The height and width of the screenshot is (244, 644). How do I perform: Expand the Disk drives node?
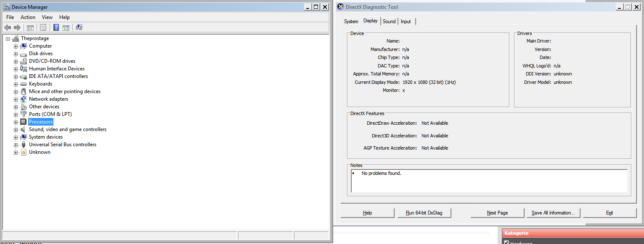click(16, 54)
